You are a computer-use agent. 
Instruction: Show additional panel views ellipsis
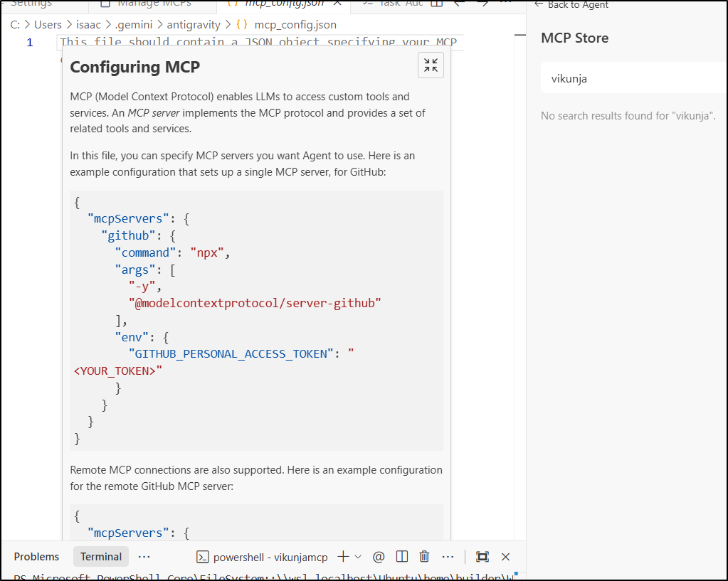(x=144, y=557)
